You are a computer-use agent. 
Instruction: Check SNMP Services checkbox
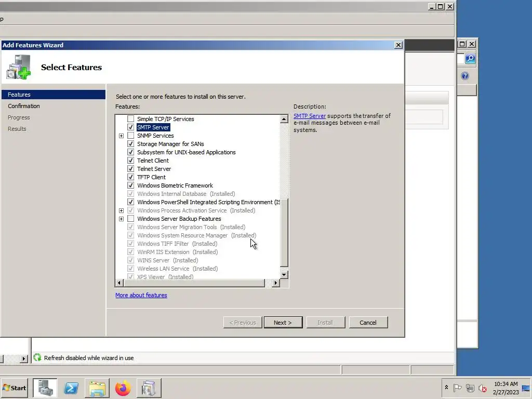pos(130,136)
